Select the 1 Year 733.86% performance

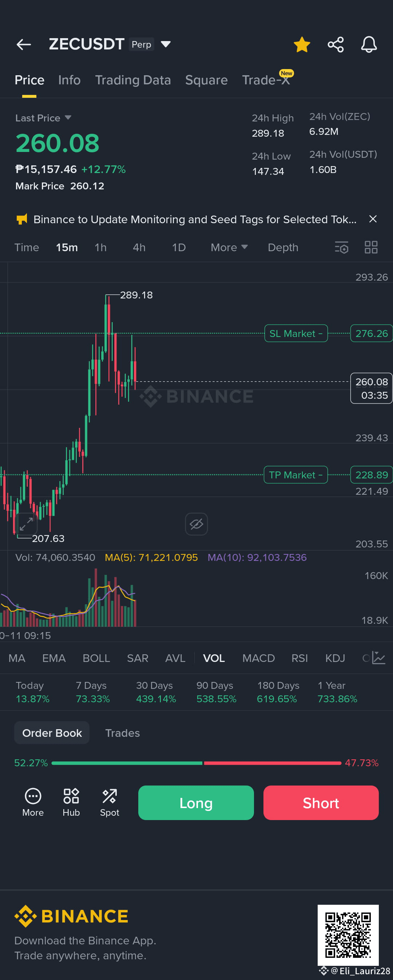click(337, 692)
